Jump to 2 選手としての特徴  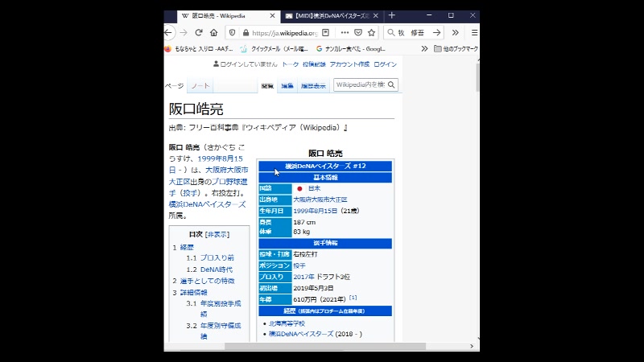pos(208,281)
